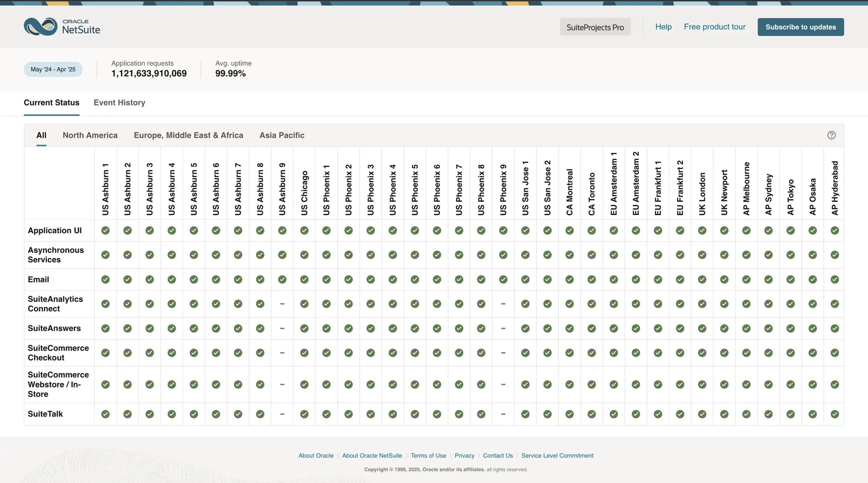Open the Free product tour link

click(714, 26)
